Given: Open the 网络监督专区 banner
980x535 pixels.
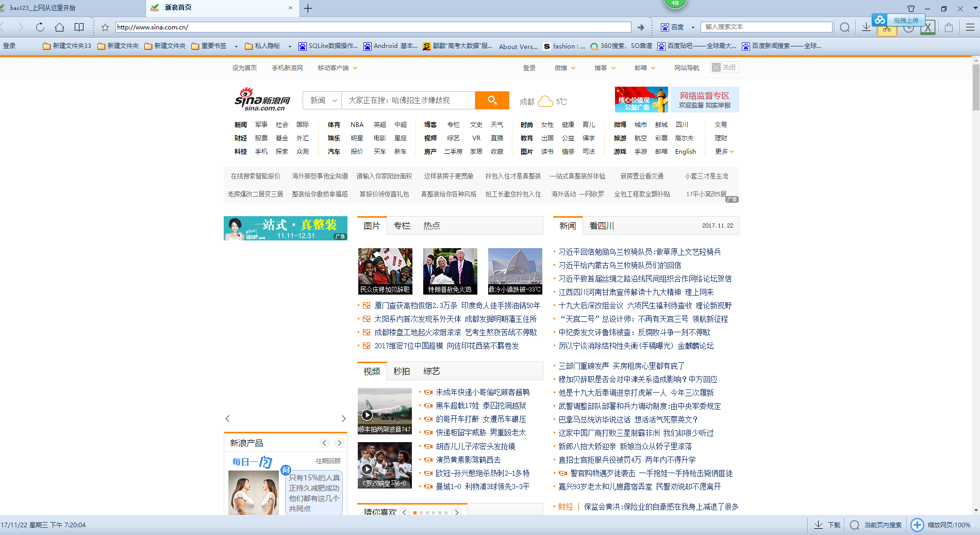Looking at the screenshot, I should 704,100.
